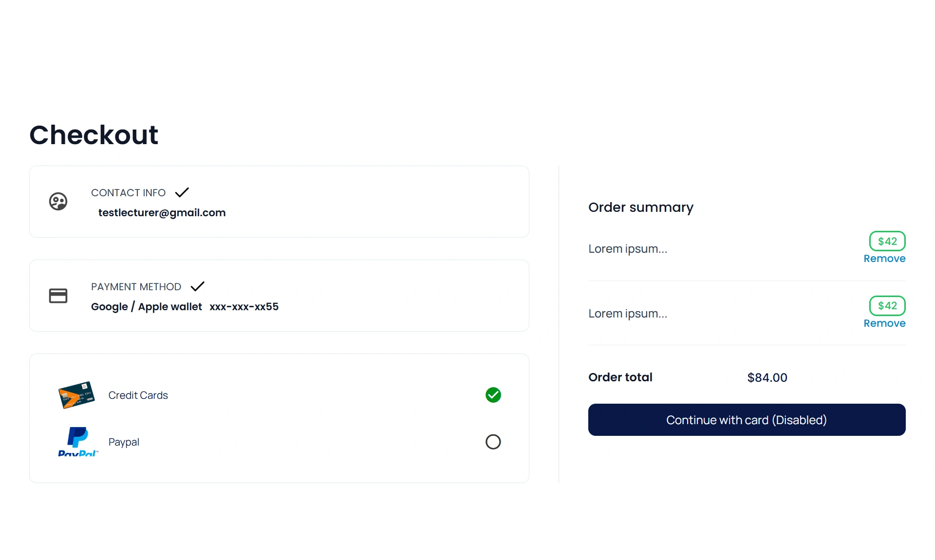Click the credit card image icon
The height and width of the screenshot is (560, 935).
[x=76, y=395]
